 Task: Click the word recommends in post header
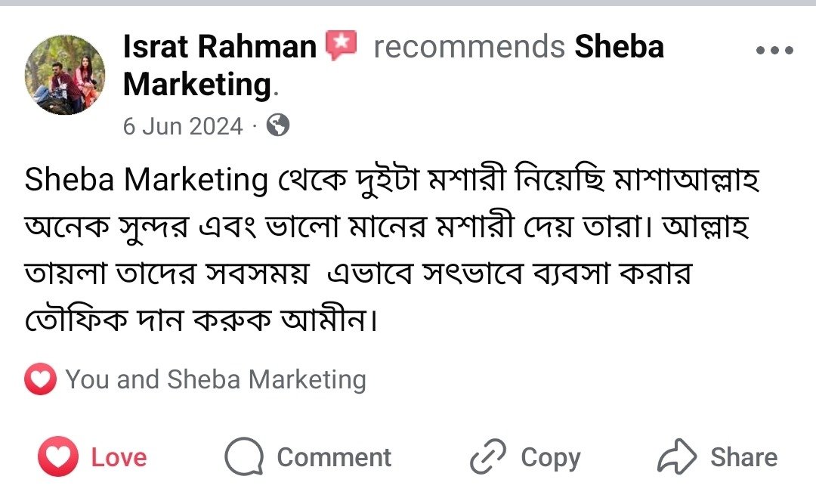(x=469, y=48)
